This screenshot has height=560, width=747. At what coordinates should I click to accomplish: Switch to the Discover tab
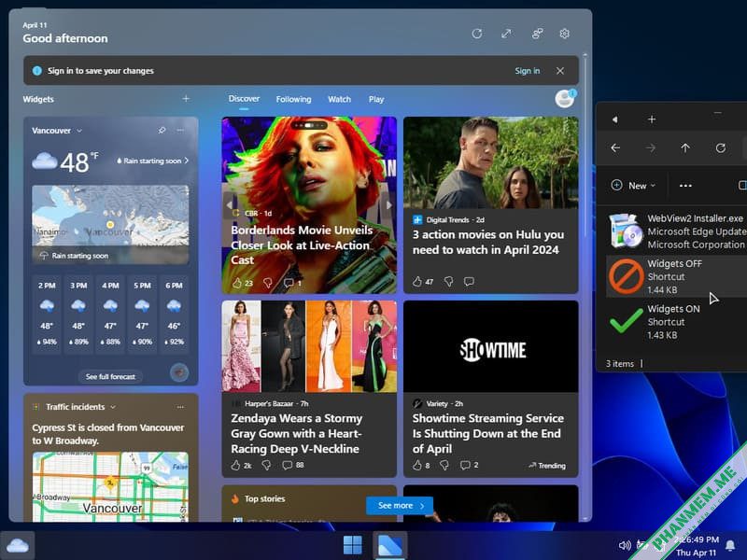[x=244, y=99]
